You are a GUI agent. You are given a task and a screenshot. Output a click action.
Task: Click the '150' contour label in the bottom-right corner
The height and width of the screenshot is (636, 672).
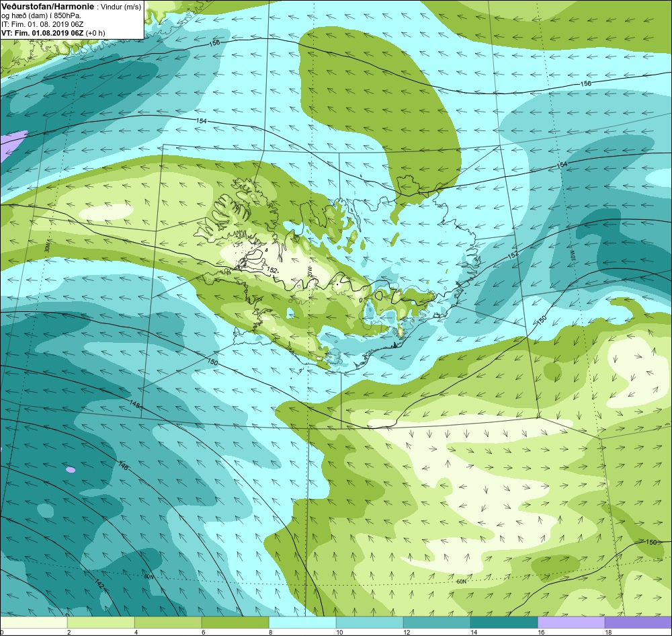pyautogui.click(x=650, y=542)
